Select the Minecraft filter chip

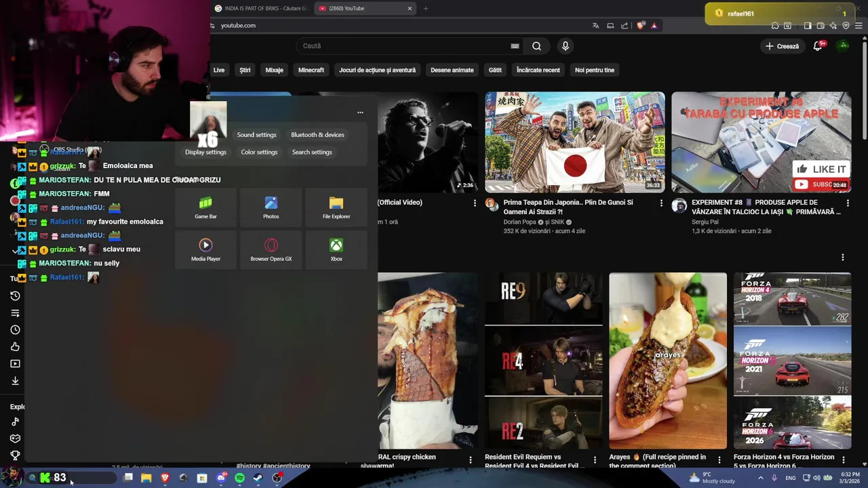[x=311, y=70]
